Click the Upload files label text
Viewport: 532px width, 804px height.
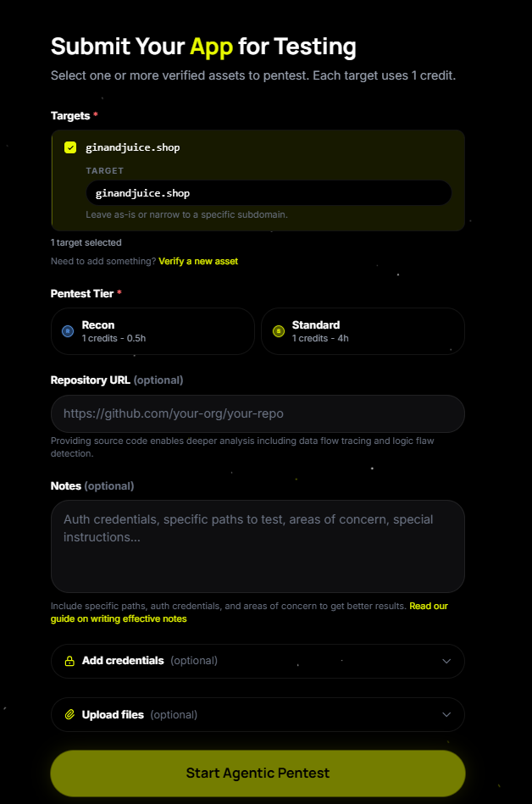(x=113, y=715)
